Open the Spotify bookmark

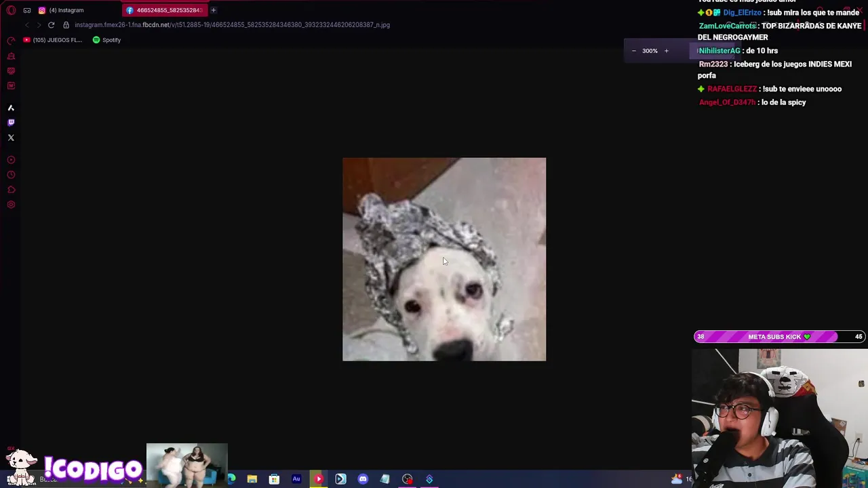click(106, 40)
